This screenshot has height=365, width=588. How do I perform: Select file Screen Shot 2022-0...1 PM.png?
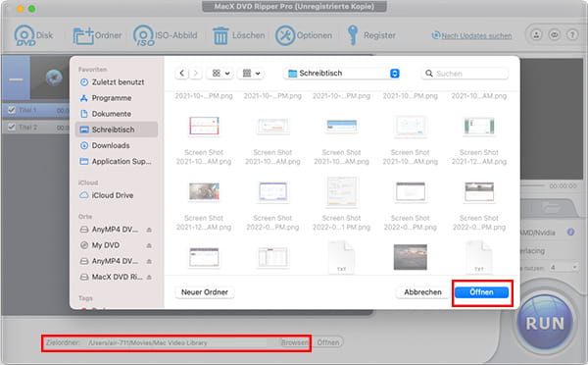[341, 204]
